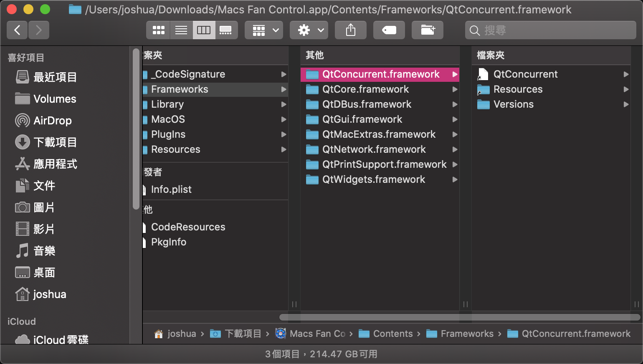The height and width of the screenshot is (364, 643).
Task: Go forward to next folder
Action: pos(39,30)
